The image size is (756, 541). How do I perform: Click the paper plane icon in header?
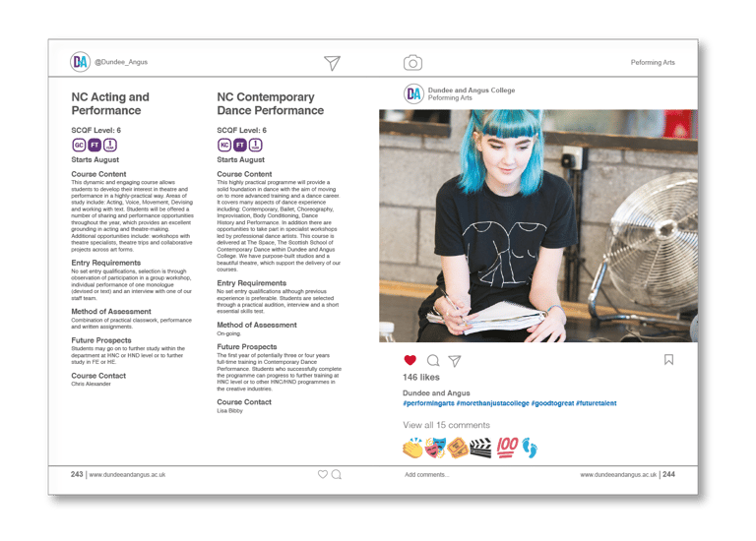pyautogui.click(x=332, y=63)
